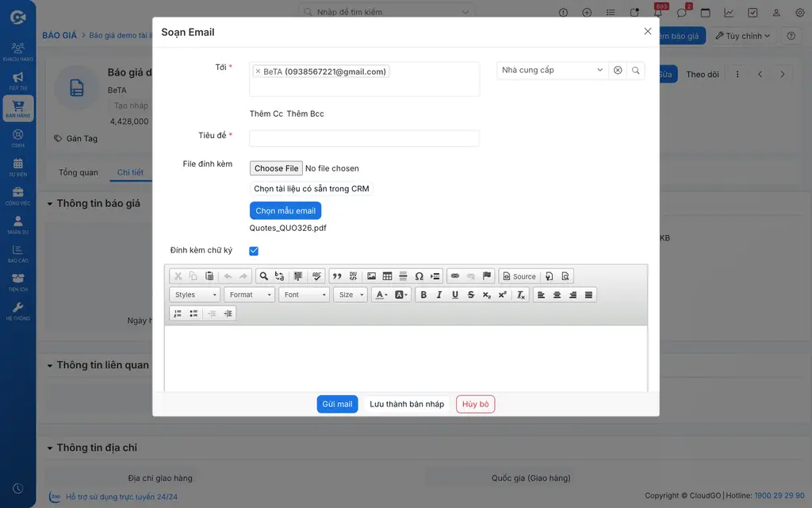The width and height of the screenshot is (812, 508).
Task: Click the Hủy bỏ button
Action: (476, 404)
